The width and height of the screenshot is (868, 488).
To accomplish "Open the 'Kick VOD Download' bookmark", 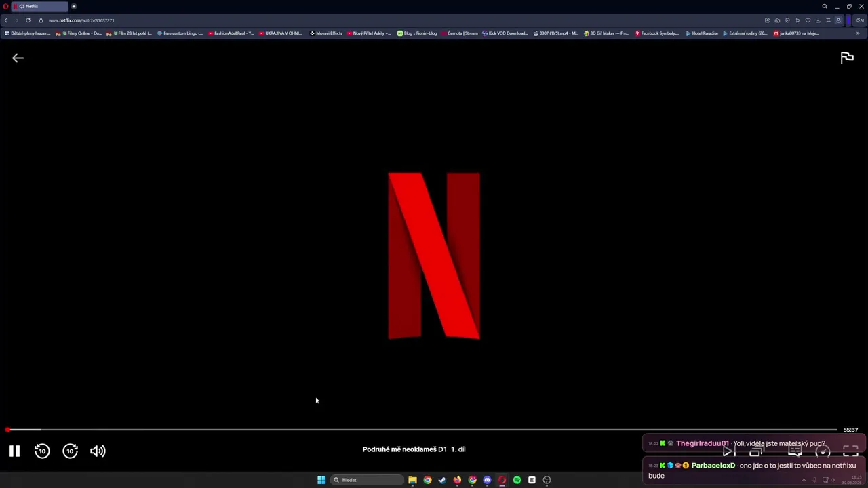I will 505,33.
